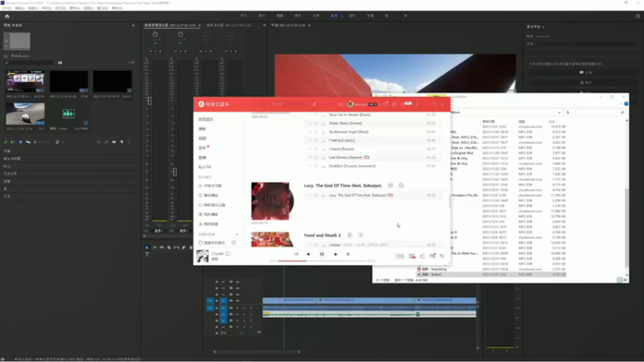Image resolution: width=644 pixels, height=362 pixels.
Task: Toggle mute on first audio mixer channel
Action: point(151,51)
